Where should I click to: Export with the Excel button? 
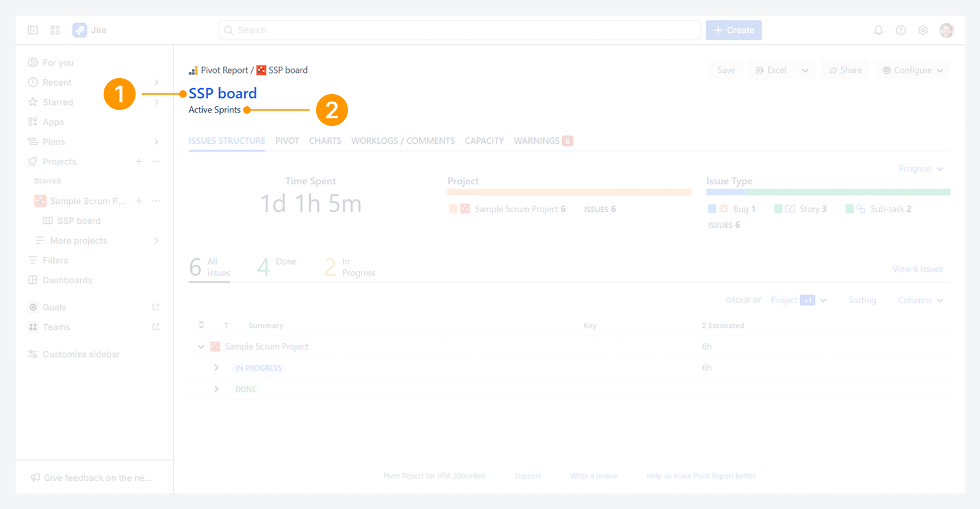point(771,70)
